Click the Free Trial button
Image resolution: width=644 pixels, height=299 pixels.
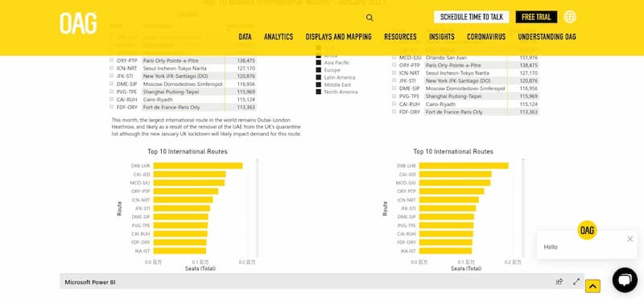pos(536,17)
